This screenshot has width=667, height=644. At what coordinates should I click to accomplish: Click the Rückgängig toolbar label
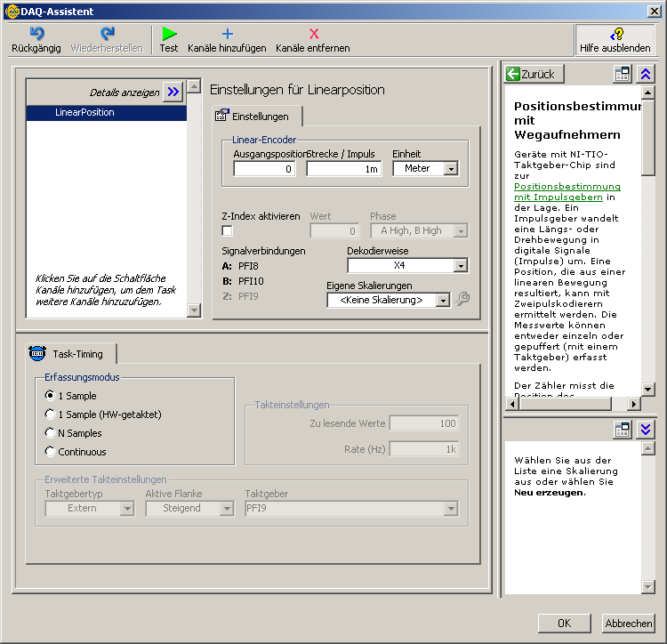click(x=36, y=48)
